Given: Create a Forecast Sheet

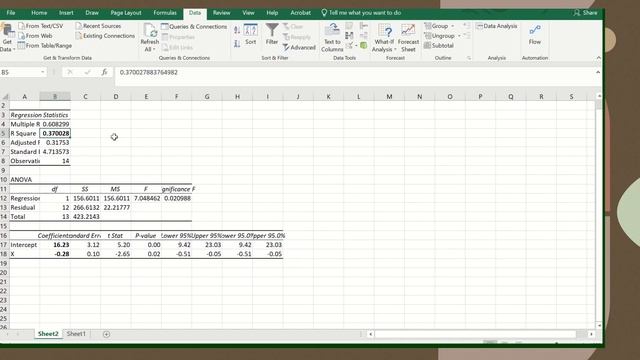Looking at the screenshot, I should click(x=408, y=38).
